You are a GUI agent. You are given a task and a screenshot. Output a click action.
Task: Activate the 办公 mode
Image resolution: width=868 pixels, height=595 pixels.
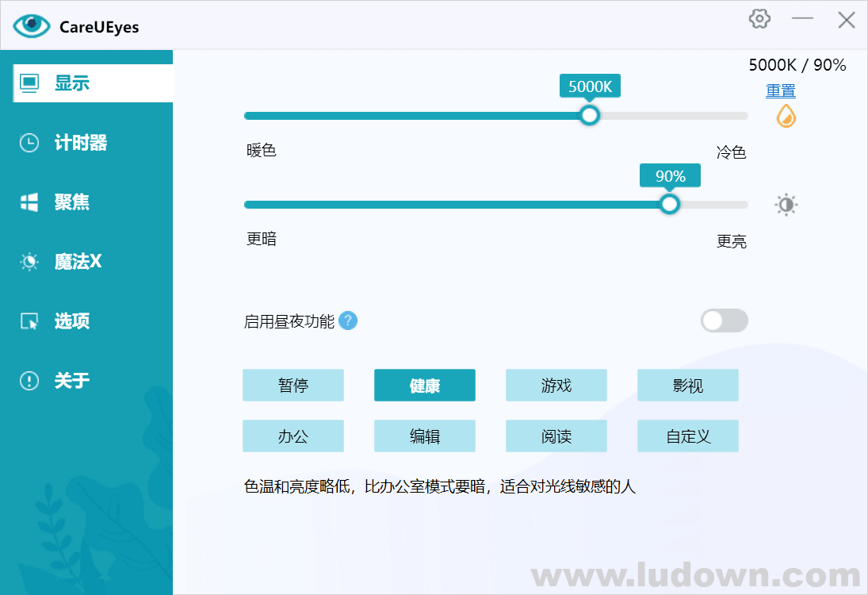pyautogui.click(x=293, y=436)
